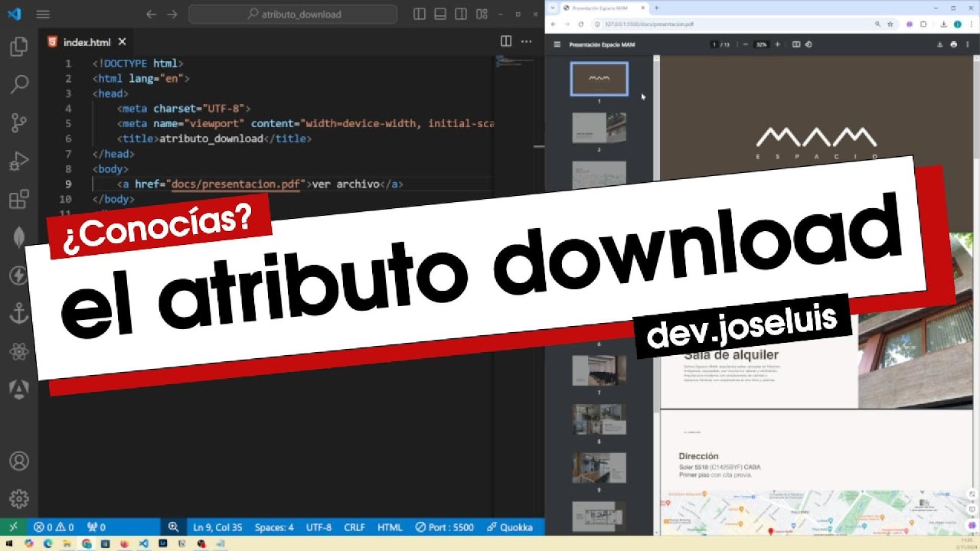This screenshot has height=551, width=980.
Task: Click the docs/presentacion.pdf href link in code
Action: (x=236, y=184)
